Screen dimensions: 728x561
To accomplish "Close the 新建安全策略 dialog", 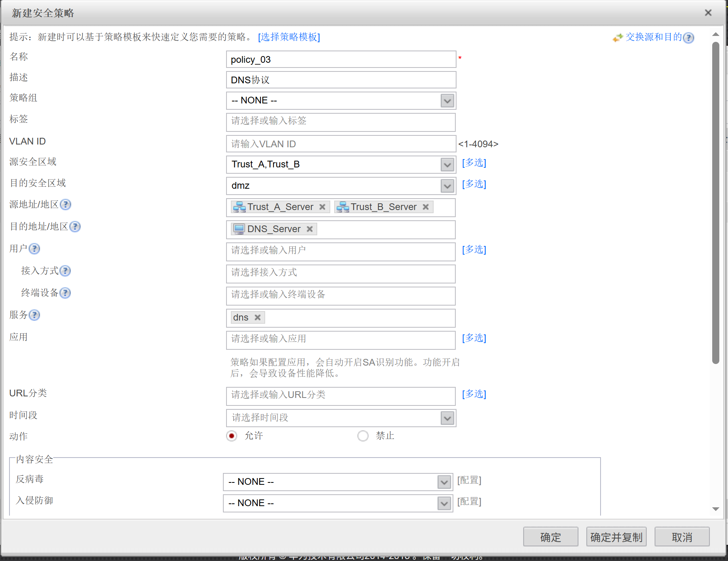I will point(708,13).
